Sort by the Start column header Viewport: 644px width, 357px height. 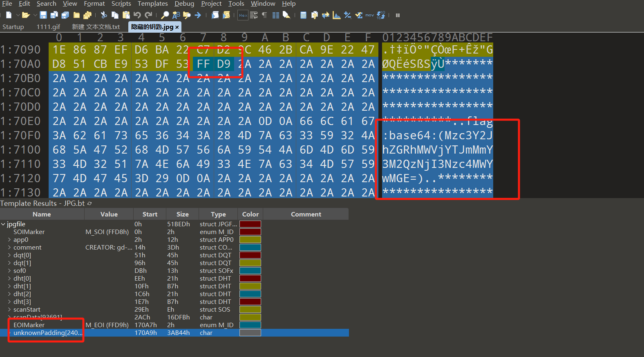[150, 214]
